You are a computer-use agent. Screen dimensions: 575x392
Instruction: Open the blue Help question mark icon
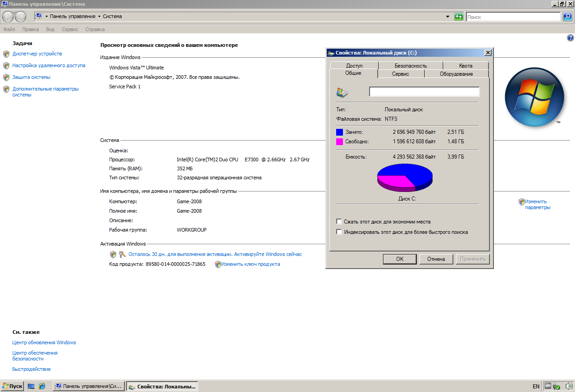point(570,38)
